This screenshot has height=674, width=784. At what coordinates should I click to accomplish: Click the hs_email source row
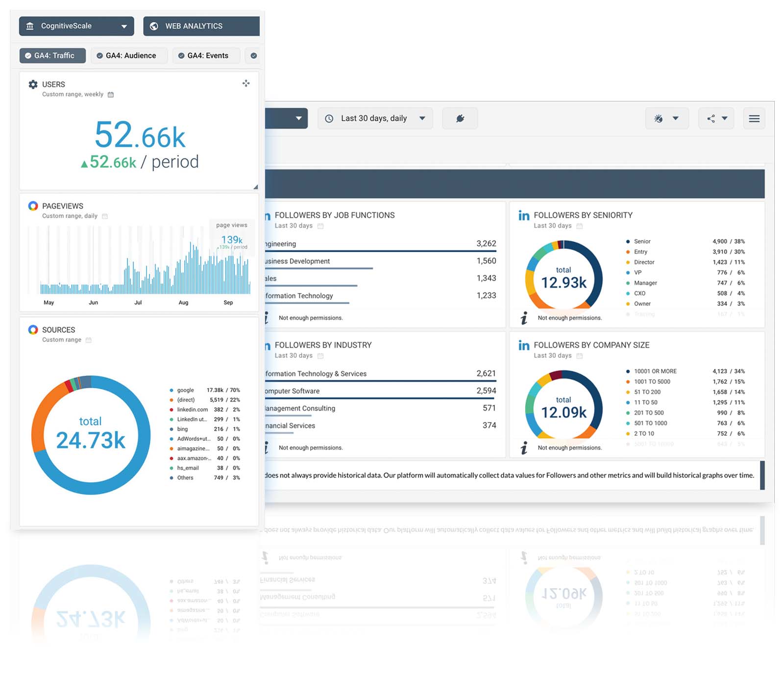(205, 468)
